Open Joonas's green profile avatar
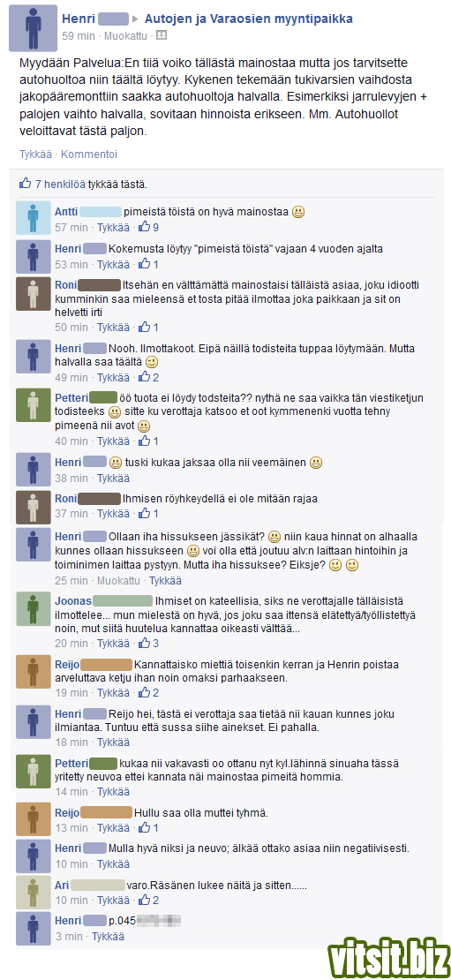The width and height of the screenshot is (451, 980). [x=34, y=609]
